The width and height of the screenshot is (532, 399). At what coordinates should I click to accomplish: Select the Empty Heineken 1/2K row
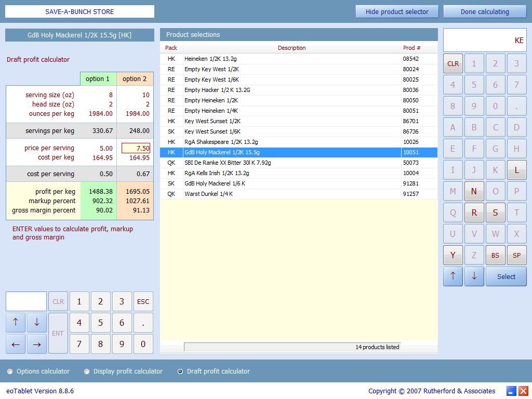(x=299, y=100)
